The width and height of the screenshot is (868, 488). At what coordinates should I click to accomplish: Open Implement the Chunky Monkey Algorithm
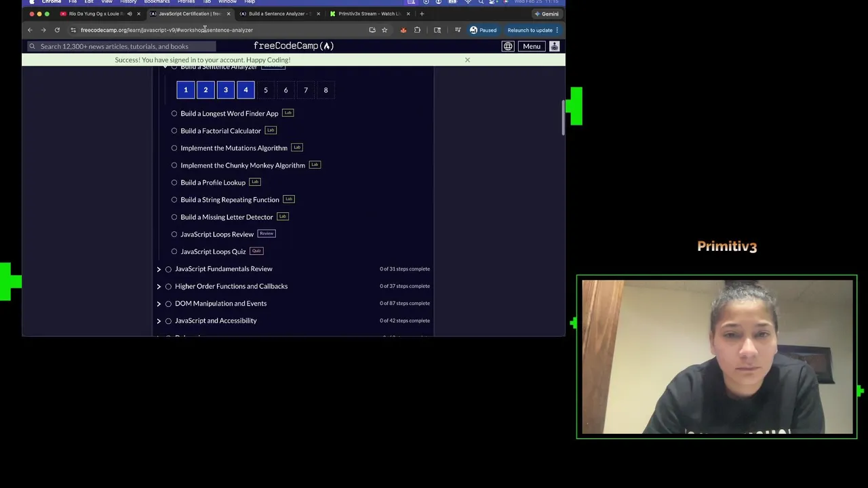[243, 165]
